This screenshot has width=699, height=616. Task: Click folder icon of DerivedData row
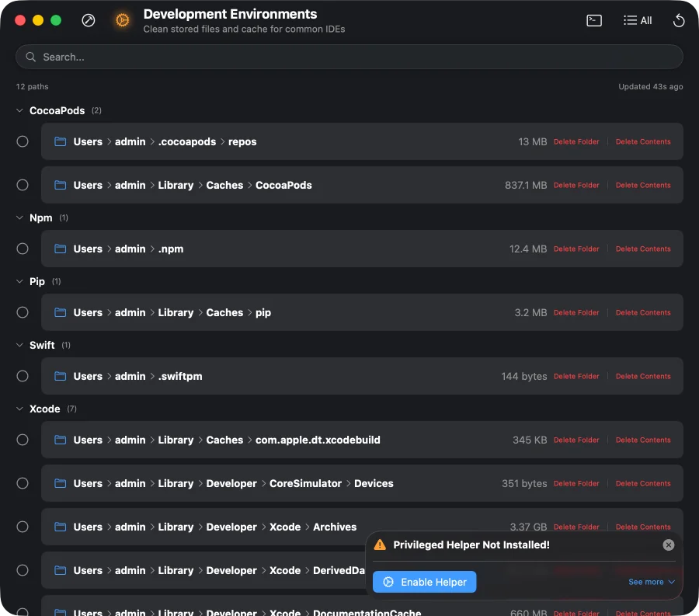(60, 570)
